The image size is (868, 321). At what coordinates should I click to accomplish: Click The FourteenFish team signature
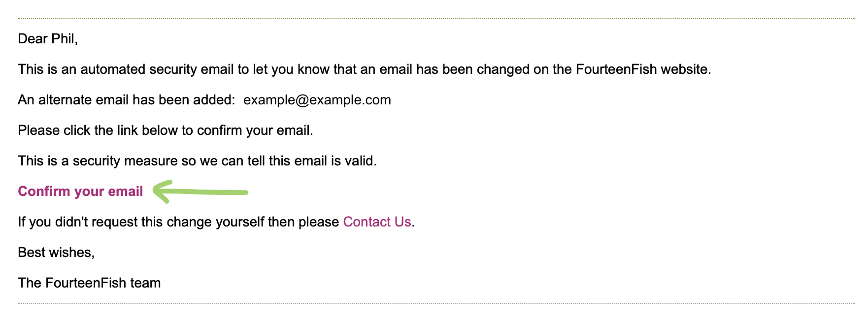tap(89, 283)
